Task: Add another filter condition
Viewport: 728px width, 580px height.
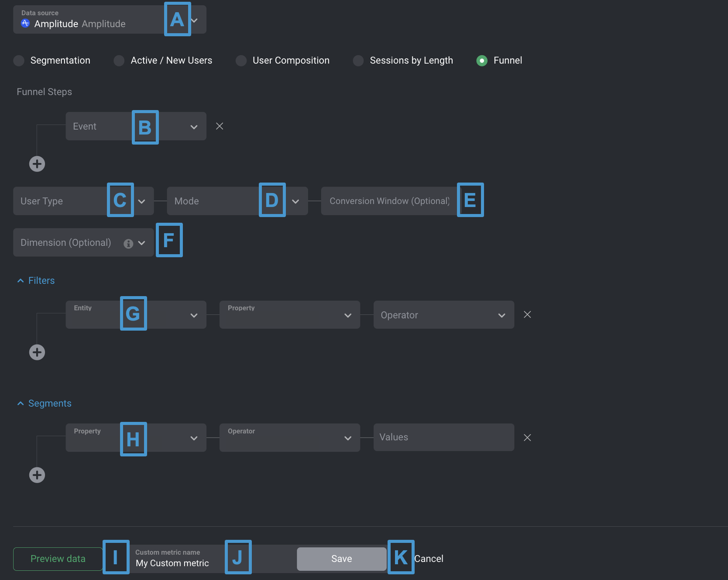Action: tap(37, 352)
